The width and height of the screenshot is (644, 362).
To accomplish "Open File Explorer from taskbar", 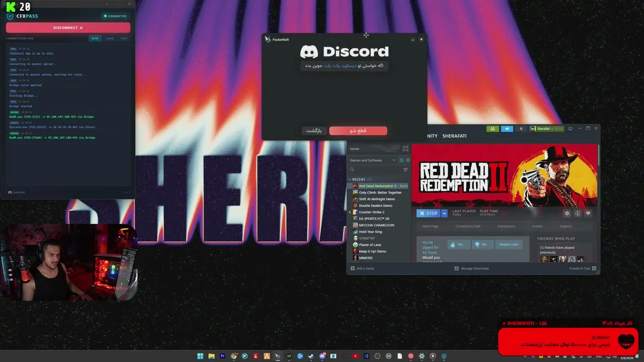I will click(211, 356).
